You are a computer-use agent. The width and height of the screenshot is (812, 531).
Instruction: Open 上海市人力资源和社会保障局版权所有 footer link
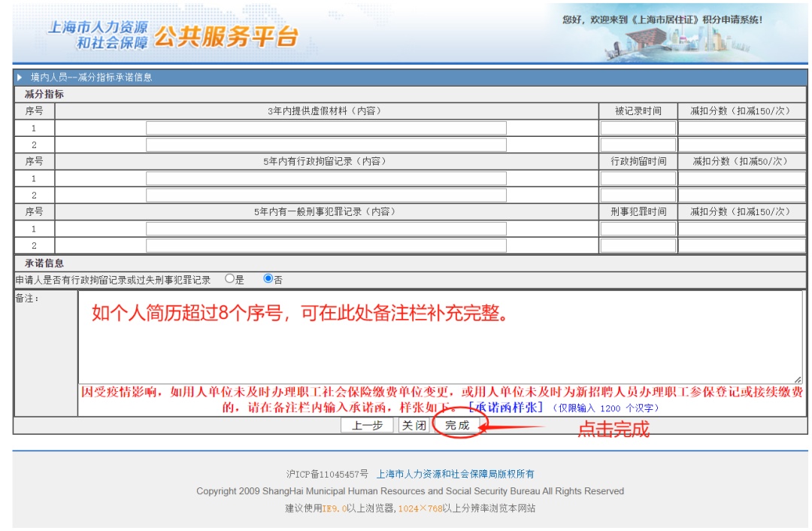(455, 474)
